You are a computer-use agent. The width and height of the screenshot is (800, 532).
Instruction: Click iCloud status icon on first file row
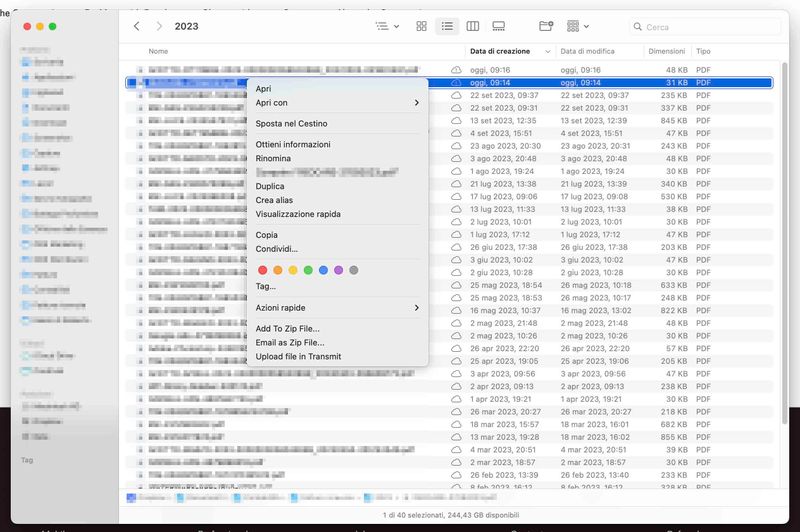click(x=456, y=69)
